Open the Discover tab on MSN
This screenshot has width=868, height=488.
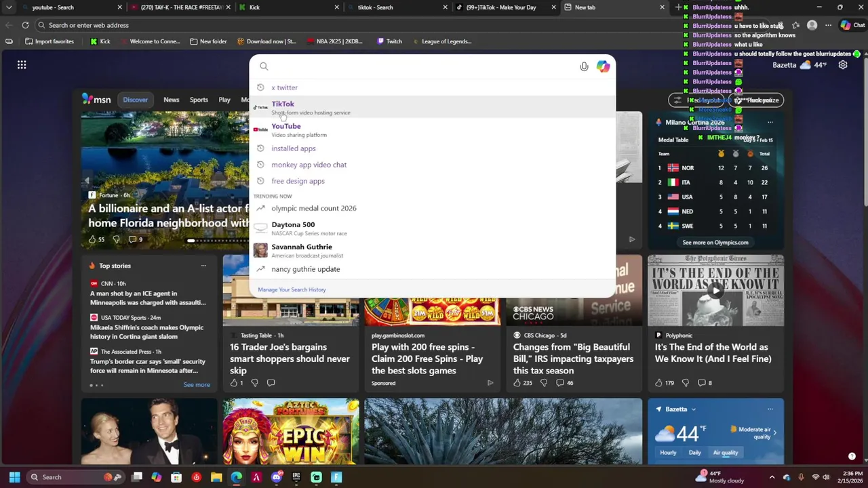click(135, 100)
